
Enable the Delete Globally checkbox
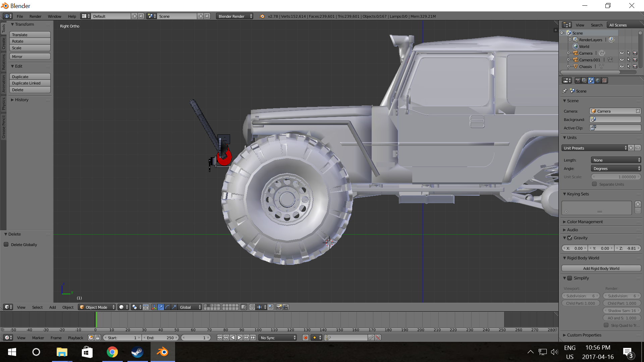(6, 244)
